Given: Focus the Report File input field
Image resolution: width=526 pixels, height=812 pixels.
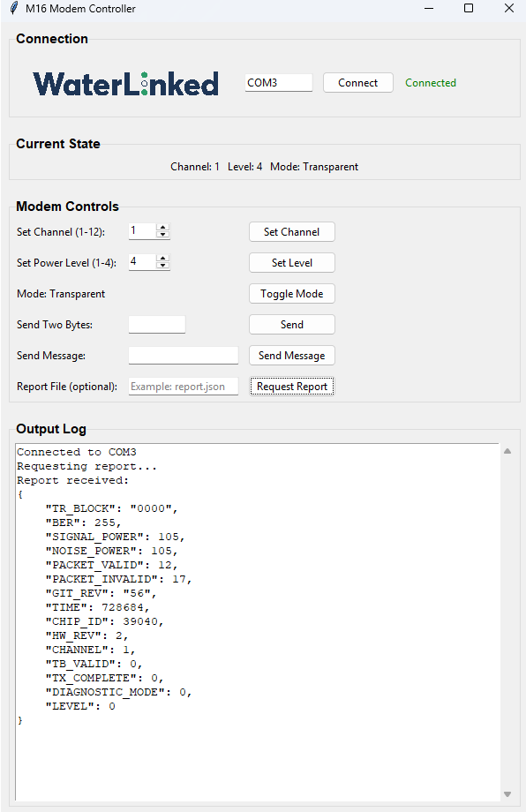Looking at the screenshot, I should 184,387.
